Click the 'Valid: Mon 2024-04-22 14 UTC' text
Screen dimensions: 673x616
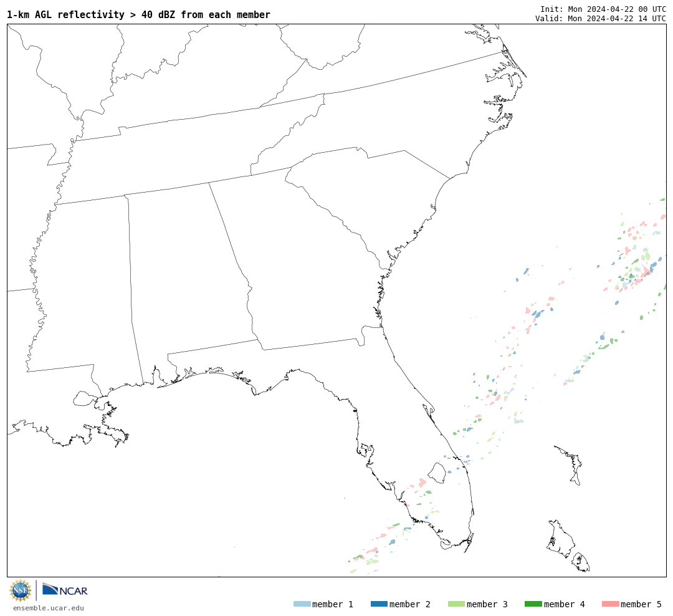click(x=601, y=19)
